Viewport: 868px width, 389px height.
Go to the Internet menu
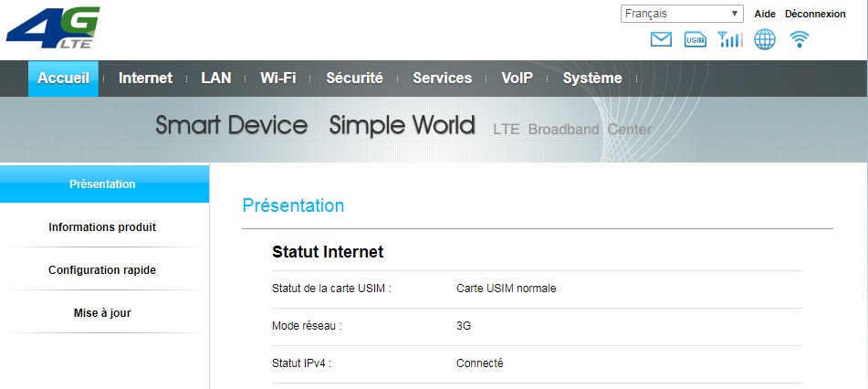click(x=145, y=79)
